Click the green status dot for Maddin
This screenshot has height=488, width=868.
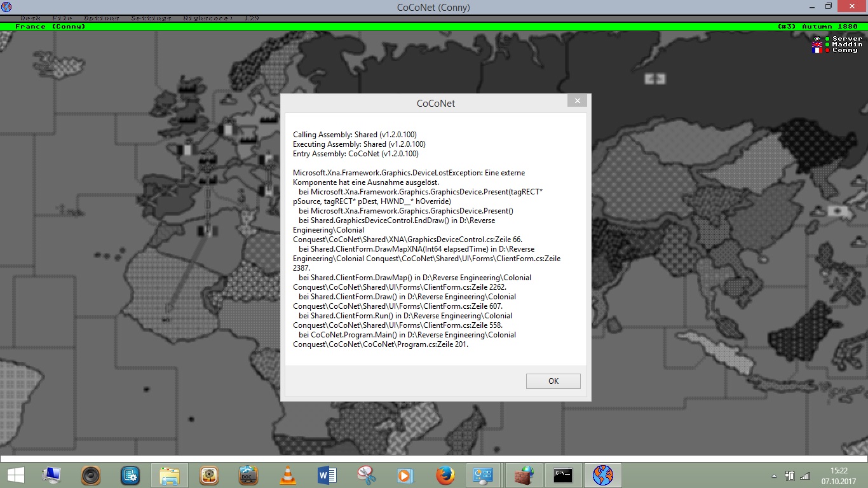[x=827, y=44]
